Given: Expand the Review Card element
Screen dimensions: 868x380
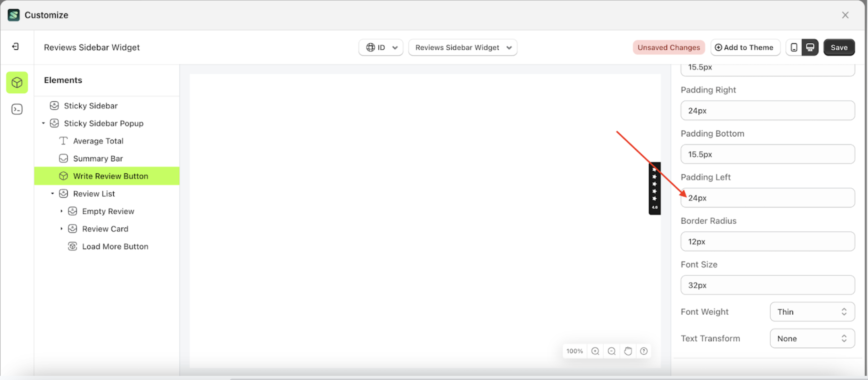Looking at the screenshot, I should (x=62, y=229).
